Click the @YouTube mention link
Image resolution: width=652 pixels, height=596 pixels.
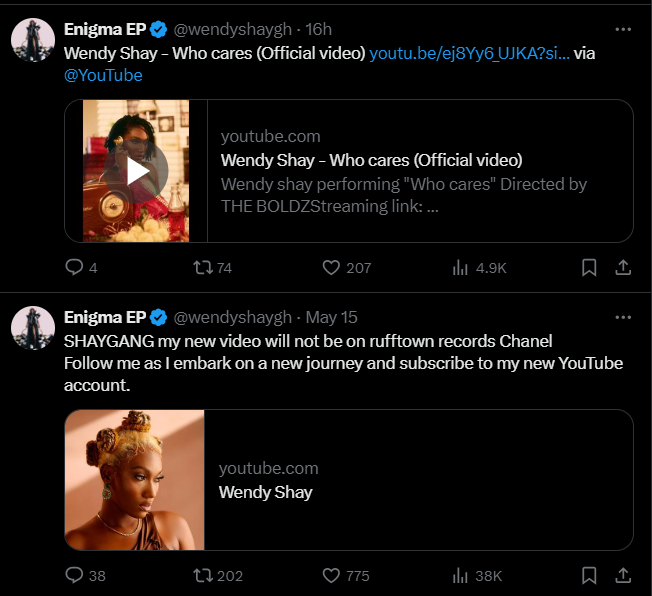[103, 75]
